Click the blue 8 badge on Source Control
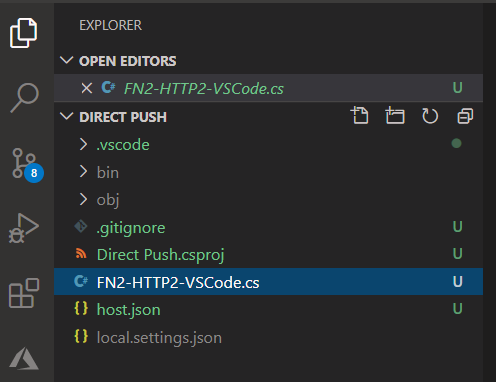Viewport: 496px width, 382px height. point(34,173)
